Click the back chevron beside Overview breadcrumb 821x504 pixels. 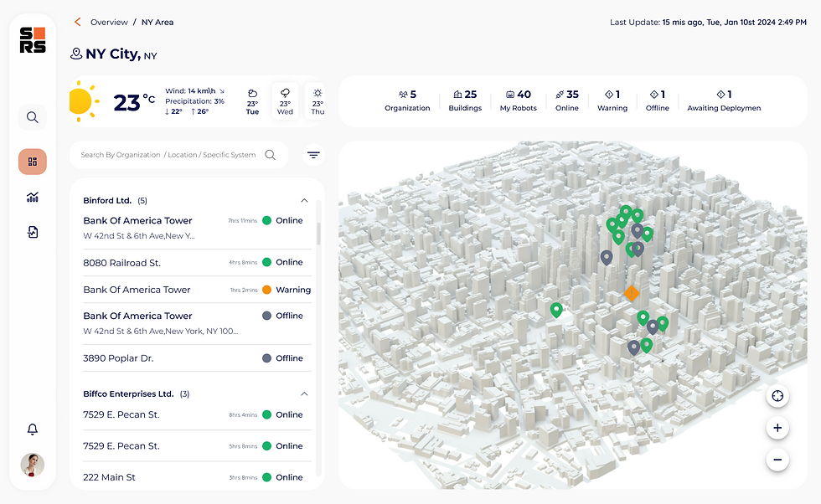click(x=77, y=23)
